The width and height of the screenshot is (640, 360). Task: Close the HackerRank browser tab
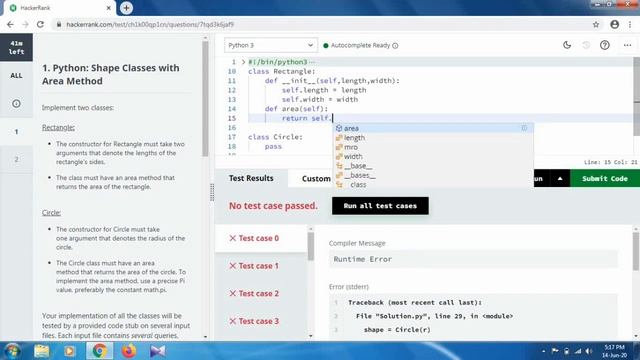[x=109, y=8]
